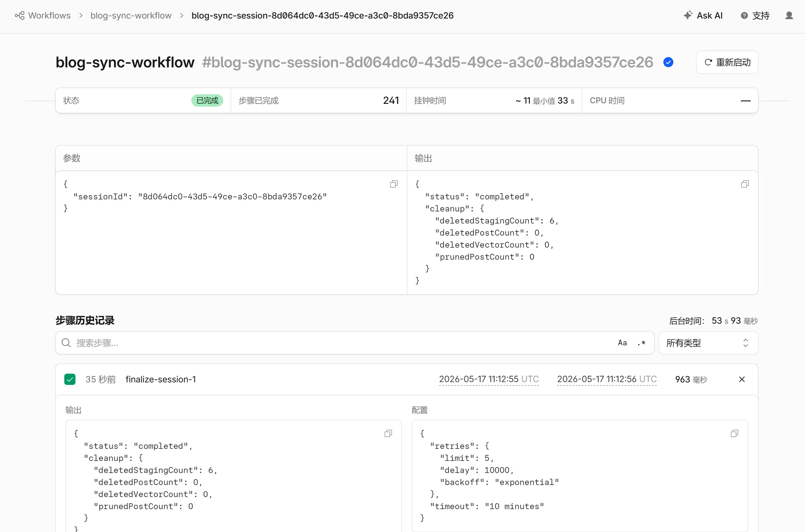The image size is (805, 532).
Task: Go to blog-sync-workflow breadcrumb
Action: (131, 15)
